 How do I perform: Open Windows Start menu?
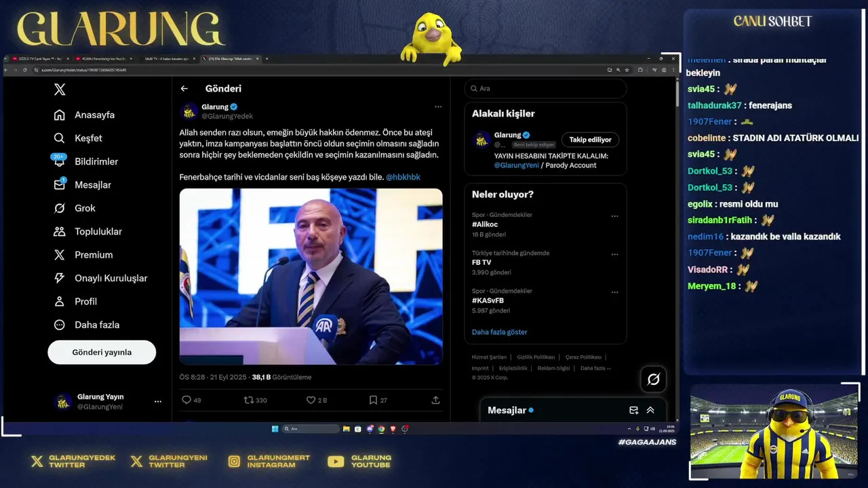pos(275,429)
